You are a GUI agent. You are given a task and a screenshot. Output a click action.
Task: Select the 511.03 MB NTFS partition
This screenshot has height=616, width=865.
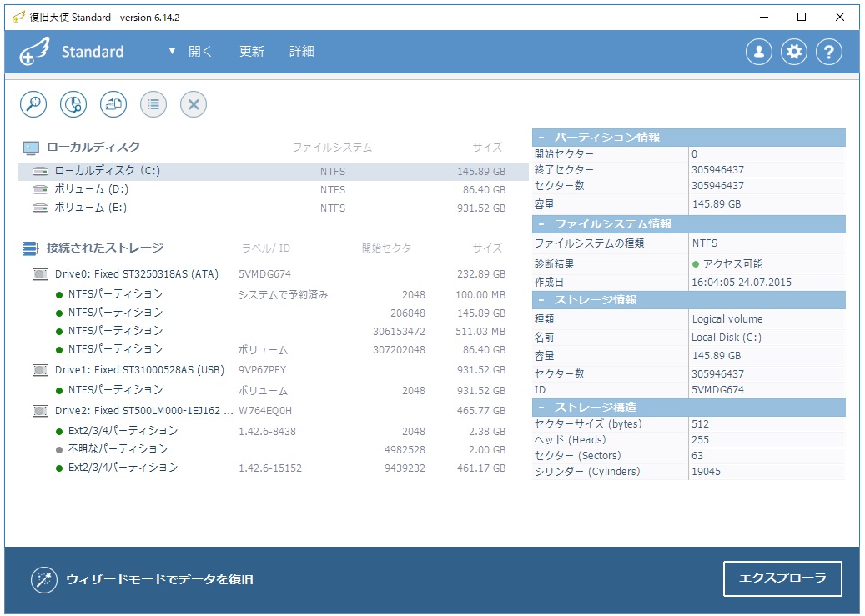coord(273,331)
